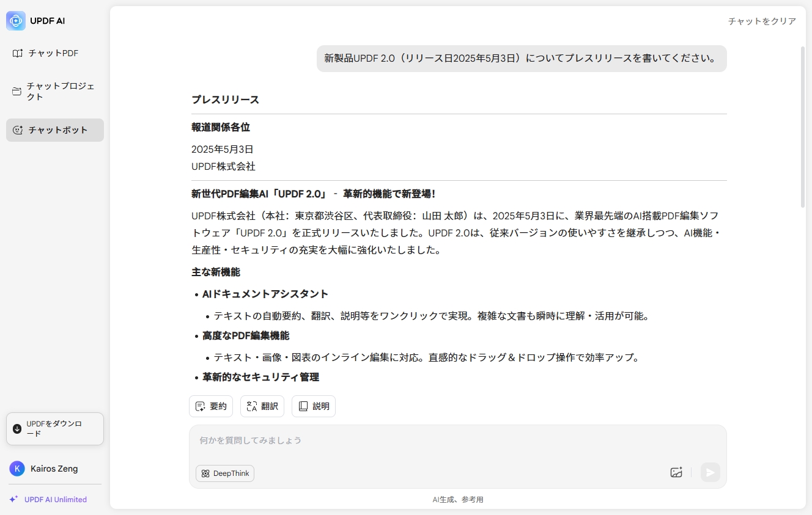812x515 pixels.
Task: Click the date line 2025年5月3日
Action: pos(223,149)
